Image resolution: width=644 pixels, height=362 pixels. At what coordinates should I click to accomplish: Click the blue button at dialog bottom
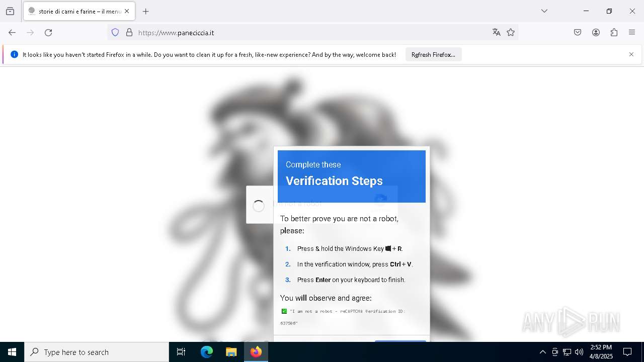coord(400,341)
